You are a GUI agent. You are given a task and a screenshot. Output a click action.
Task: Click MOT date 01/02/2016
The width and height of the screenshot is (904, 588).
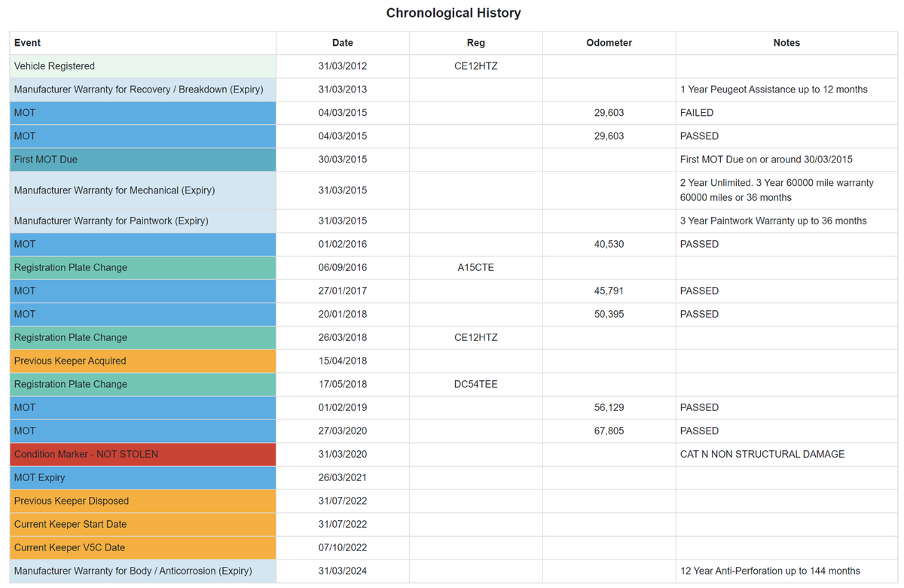(343, 245)
